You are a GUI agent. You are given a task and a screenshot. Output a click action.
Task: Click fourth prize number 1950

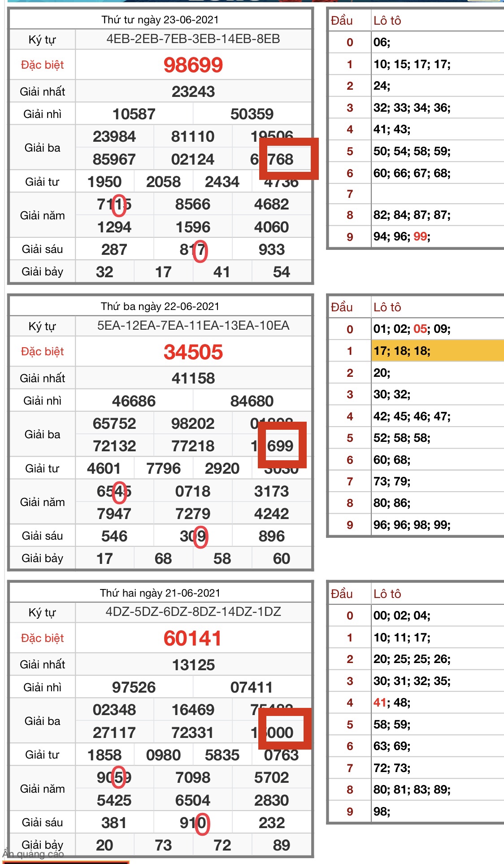(104, 182)
